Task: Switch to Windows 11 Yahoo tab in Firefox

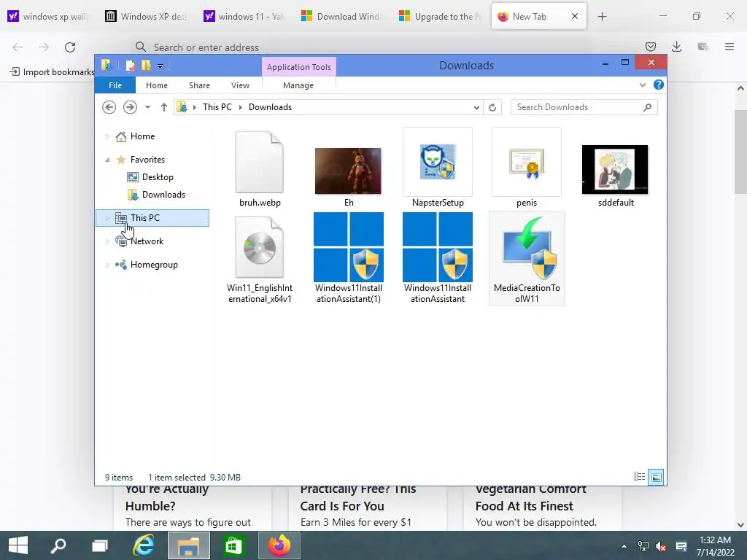Action: pyautogui.click(x=244, y=17)
